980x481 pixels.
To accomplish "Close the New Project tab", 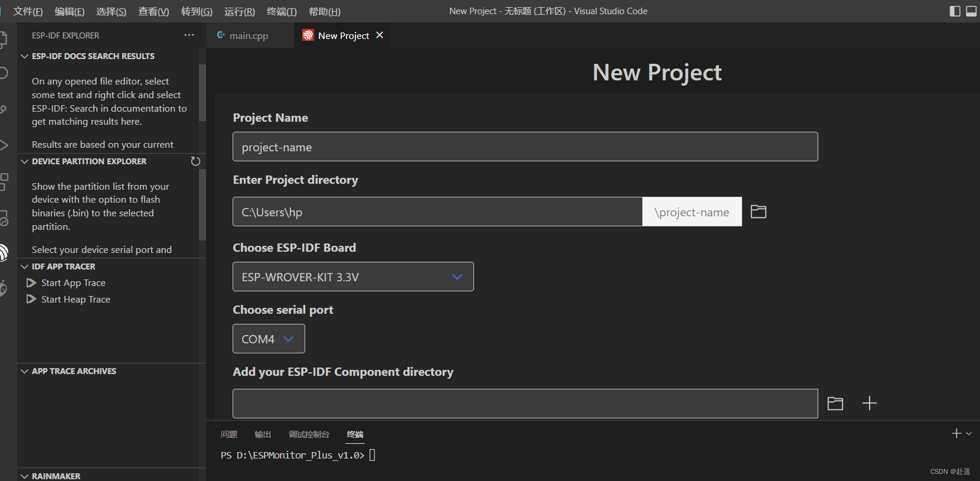I will tap(380, 35).
